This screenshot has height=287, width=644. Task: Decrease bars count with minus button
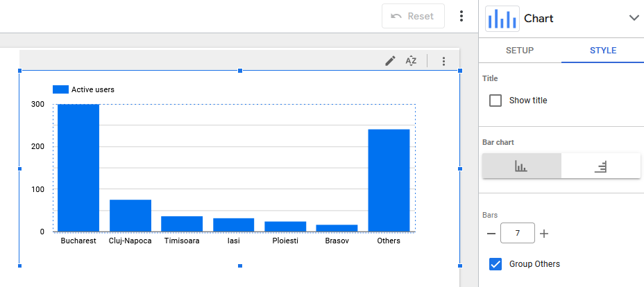[x=491, y=234]
